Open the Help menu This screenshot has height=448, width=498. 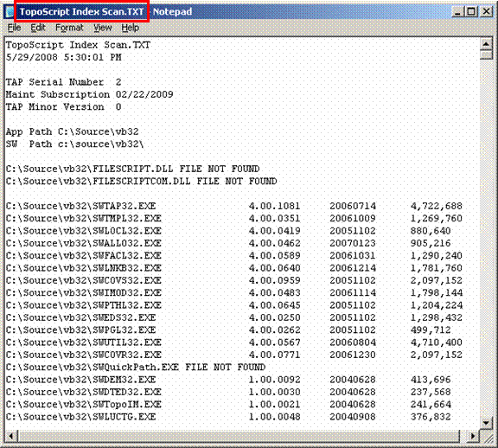pos(131,28)
